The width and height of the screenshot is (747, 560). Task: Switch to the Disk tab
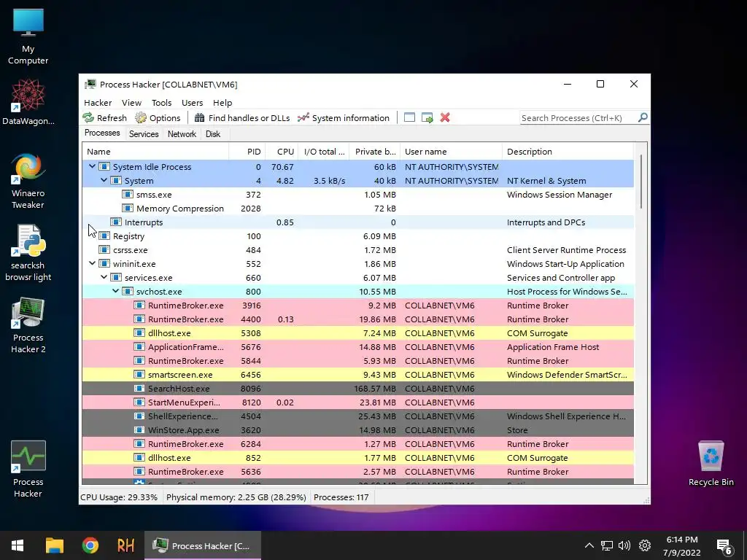pos(213,134)
